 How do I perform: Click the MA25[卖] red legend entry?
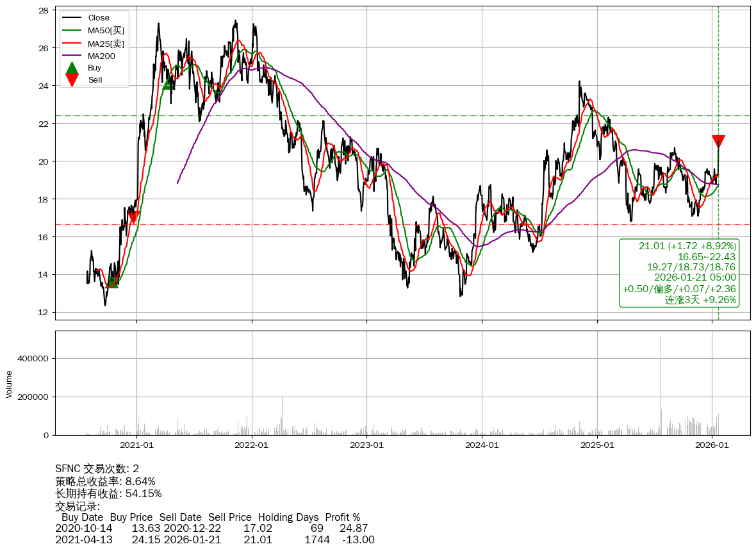click(x=105, y=44)
